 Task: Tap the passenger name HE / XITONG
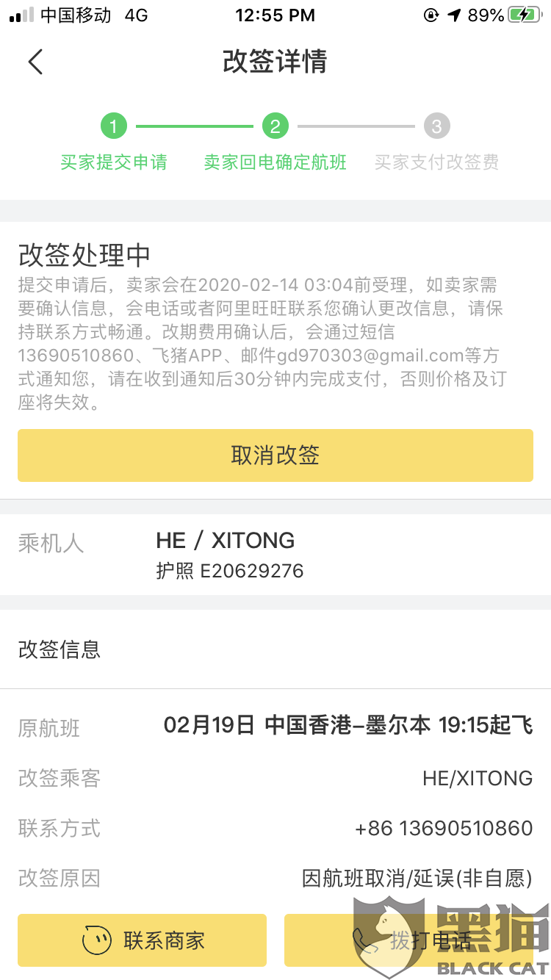coord(226,541)
